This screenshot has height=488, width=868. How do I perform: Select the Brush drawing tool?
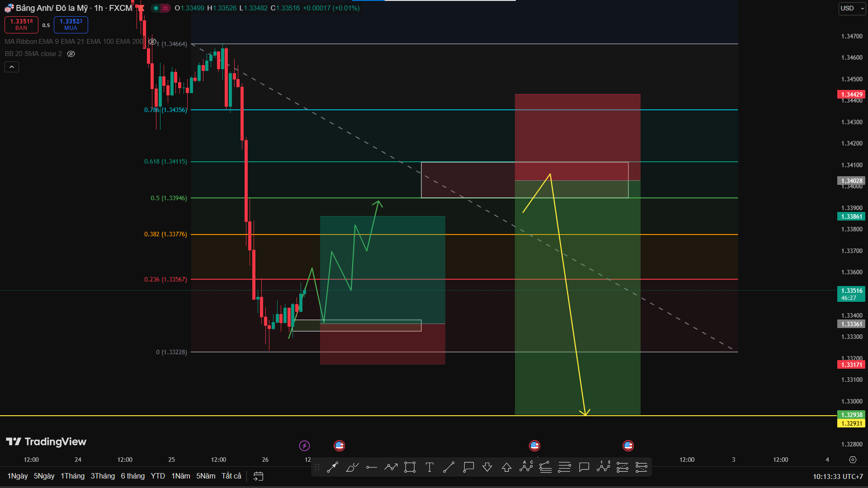[352, 467]
